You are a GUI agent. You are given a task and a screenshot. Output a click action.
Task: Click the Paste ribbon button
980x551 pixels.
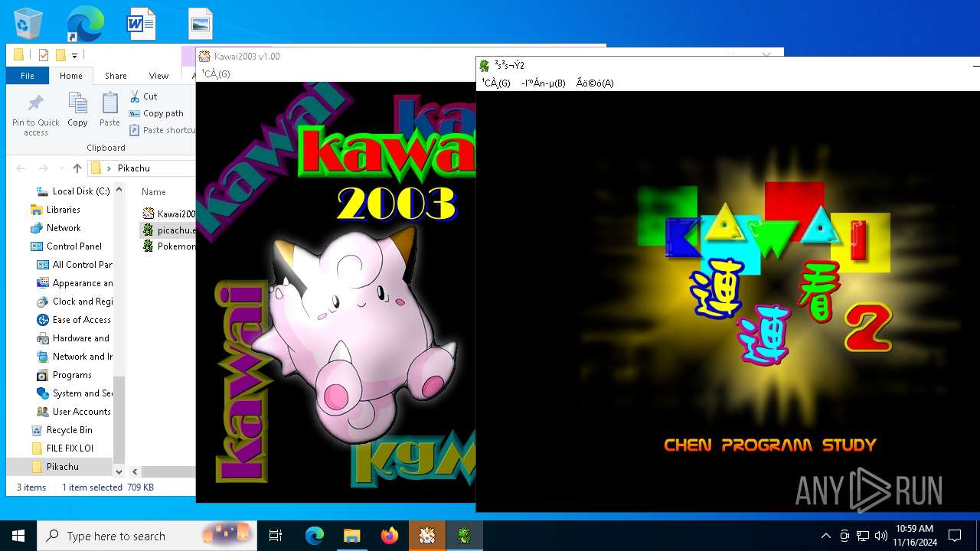tap(109, 109)
